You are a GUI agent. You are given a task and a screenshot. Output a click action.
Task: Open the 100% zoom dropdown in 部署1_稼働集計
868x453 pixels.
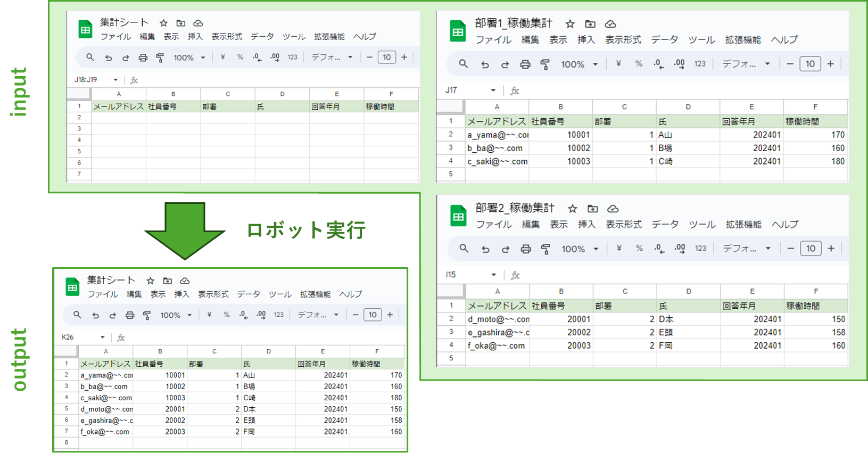point(579,64)
